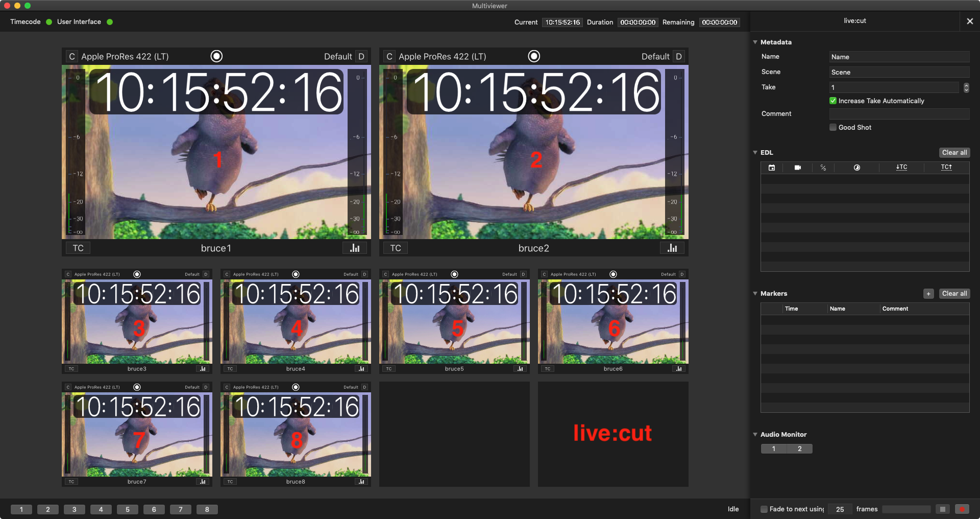This screenshot has width=980, height=519.
Task: Open the audio meter icon on bruce8
Action: point(361,482)
